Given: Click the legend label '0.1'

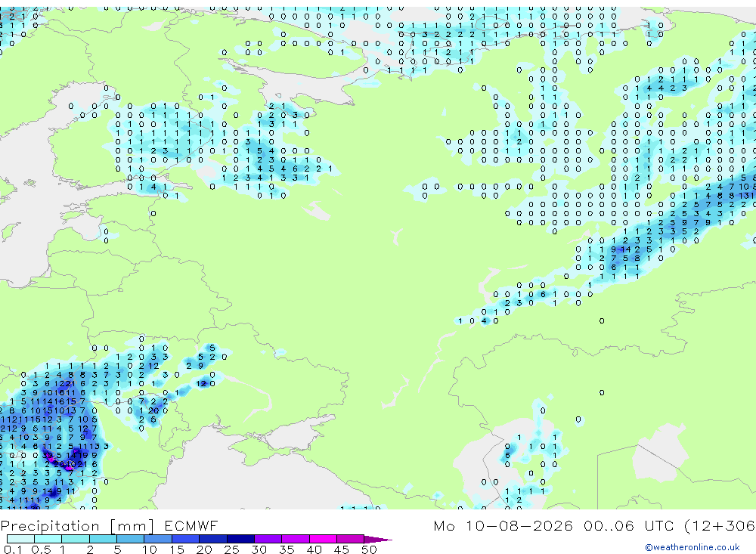Looking at the screenshot, I should 13,549.
